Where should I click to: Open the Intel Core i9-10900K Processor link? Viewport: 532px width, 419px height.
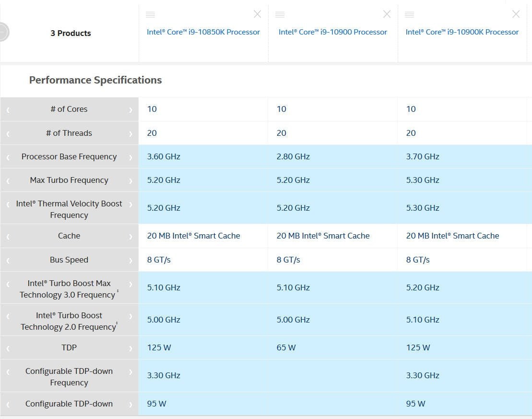[462, 32]
